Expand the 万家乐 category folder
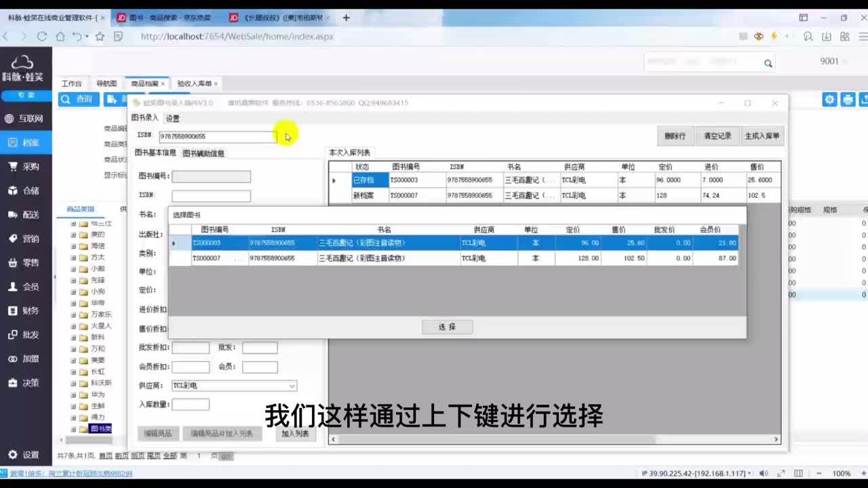 (x=74, y=314)
